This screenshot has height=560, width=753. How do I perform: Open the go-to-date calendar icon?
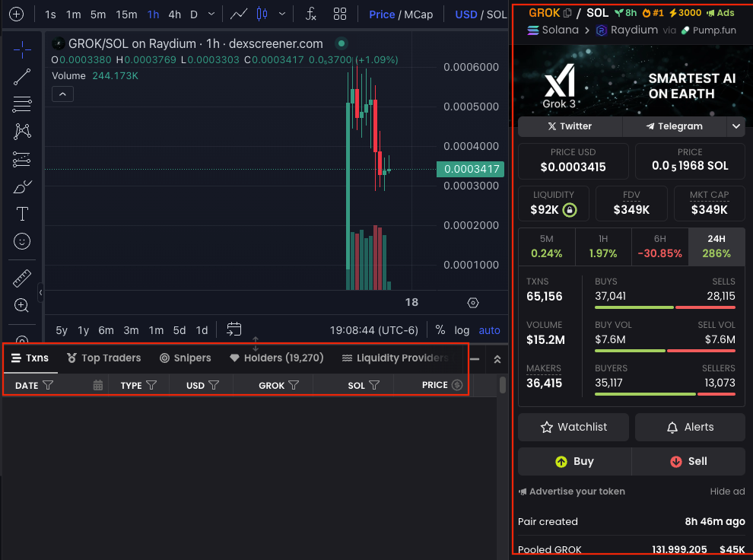click(x=234, y=329)
